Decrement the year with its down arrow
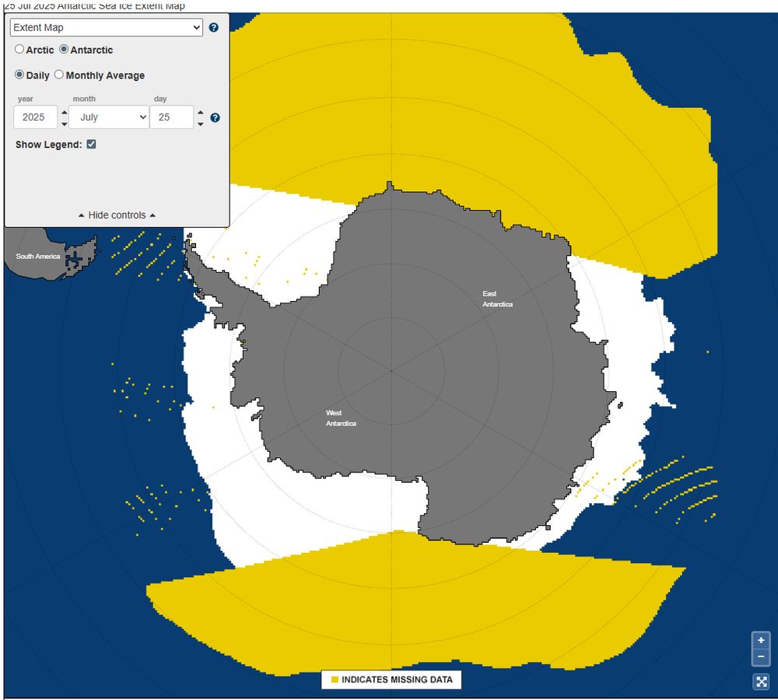This screenshot has height=700, width=778. coord(63,122)
